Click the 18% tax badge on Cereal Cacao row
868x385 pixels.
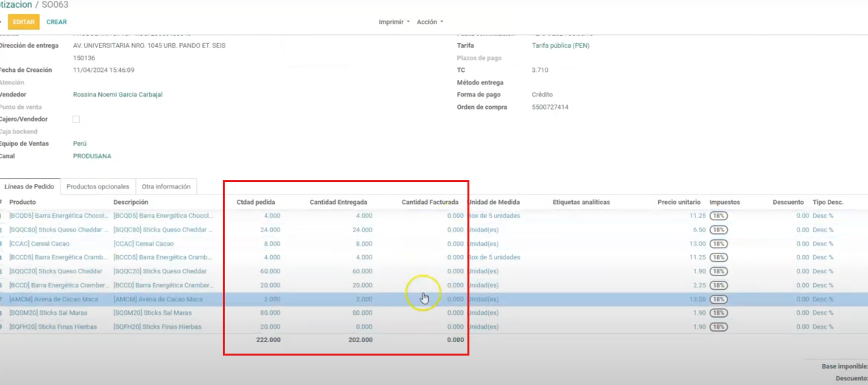pyautogui.click(x=718, y=244)
